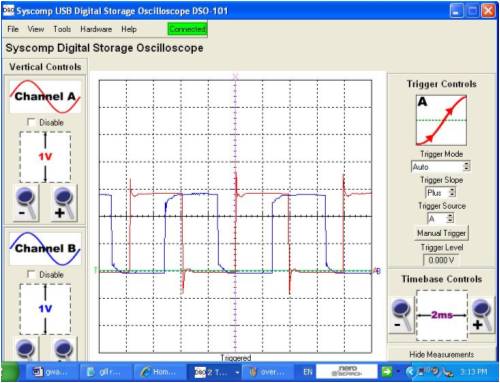This screenshot has width=500, height=383.
Task: Zoom out Channel A vertical scale
Action: [x=26, y=203]
